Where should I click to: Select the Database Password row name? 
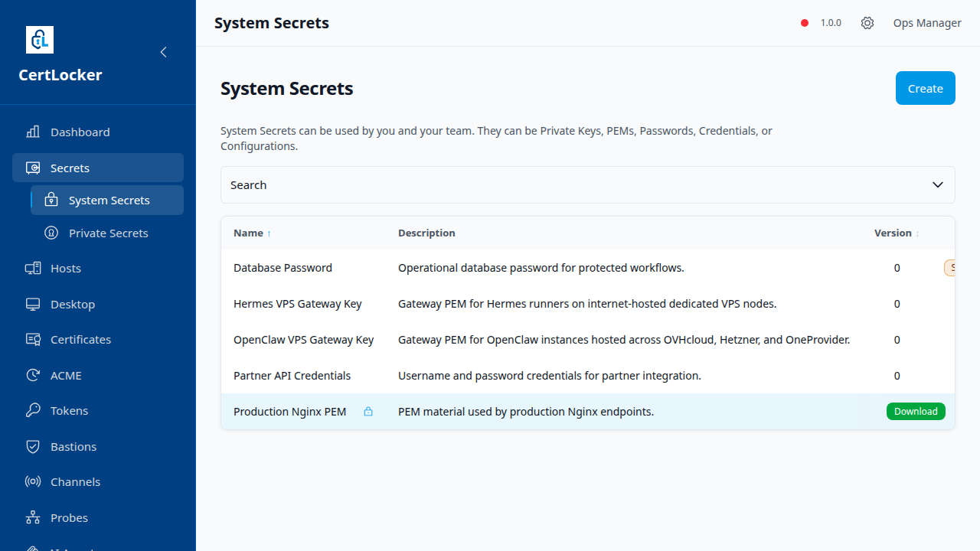click(x=283, y=268)
